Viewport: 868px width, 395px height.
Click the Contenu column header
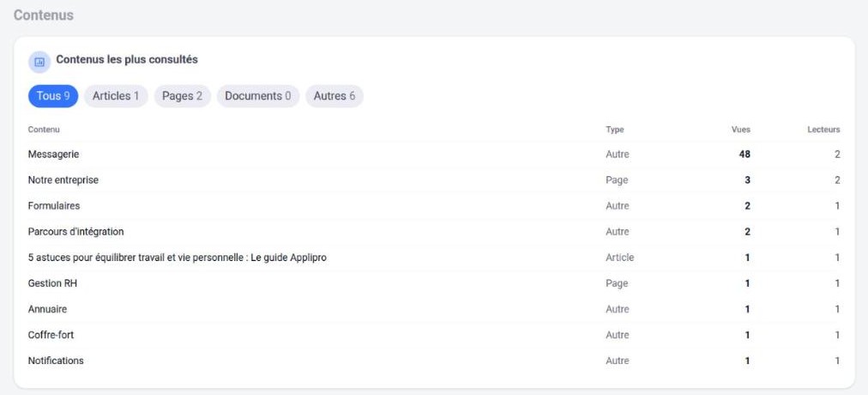point(44,130)
